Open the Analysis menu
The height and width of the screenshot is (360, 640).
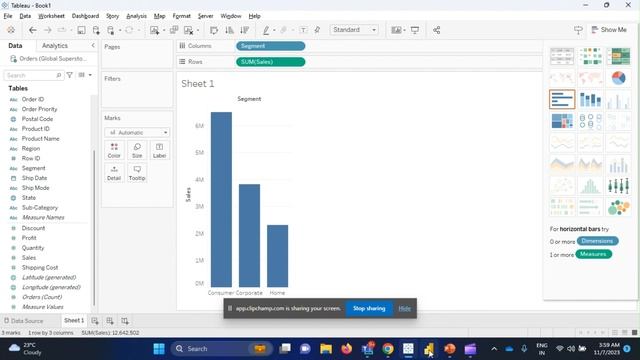pos(136,16)
